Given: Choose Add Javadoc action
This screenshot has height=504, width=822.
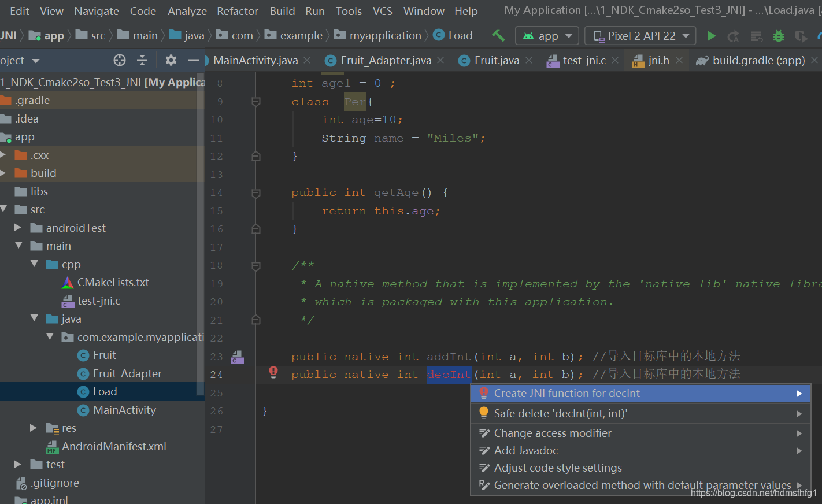Looking at the screenshot, I should click(x=640, y=451).
